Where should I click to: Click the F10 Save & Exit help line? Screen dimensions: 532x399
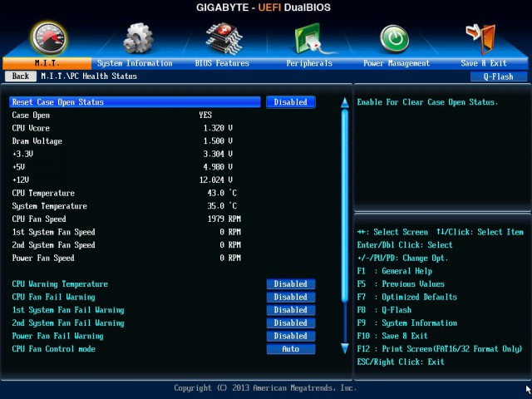click(392, 336)
